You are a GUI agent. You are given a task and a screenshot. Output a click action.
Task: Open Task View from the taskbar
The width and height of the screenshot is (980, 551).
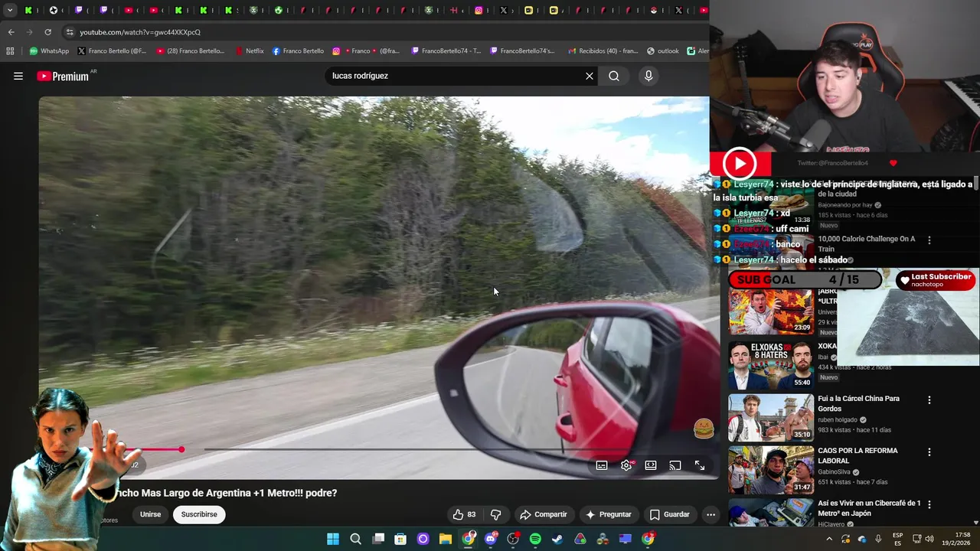(x=378, y=539)
